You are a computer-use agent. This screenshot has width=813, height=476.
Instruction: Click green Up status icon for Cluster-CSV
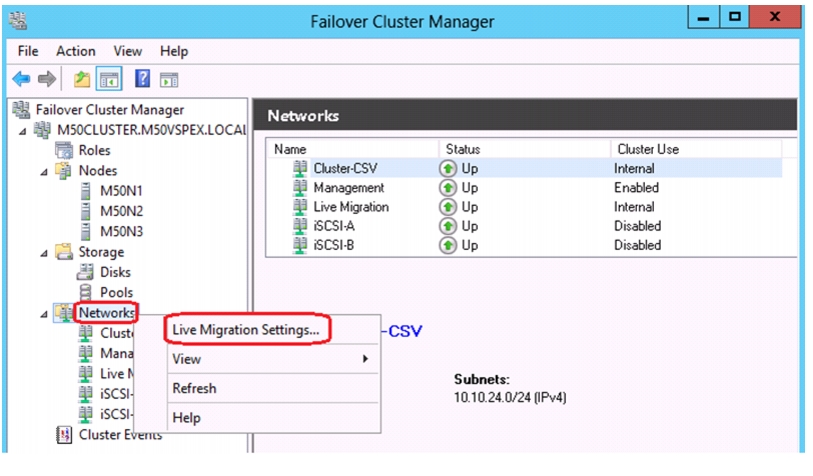[x=448, y=169]
